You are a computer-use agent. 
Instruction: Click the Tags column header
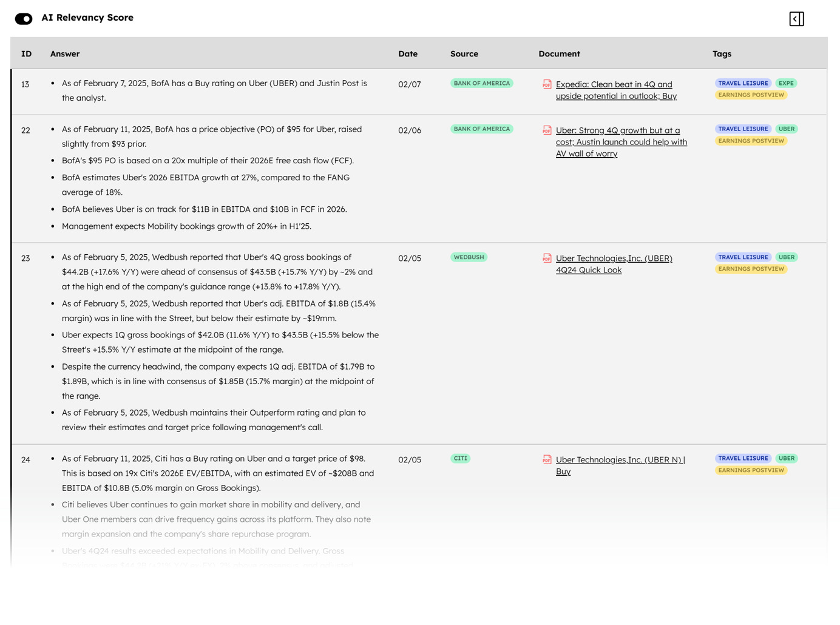pyautogui.click(x=722, y=53)
